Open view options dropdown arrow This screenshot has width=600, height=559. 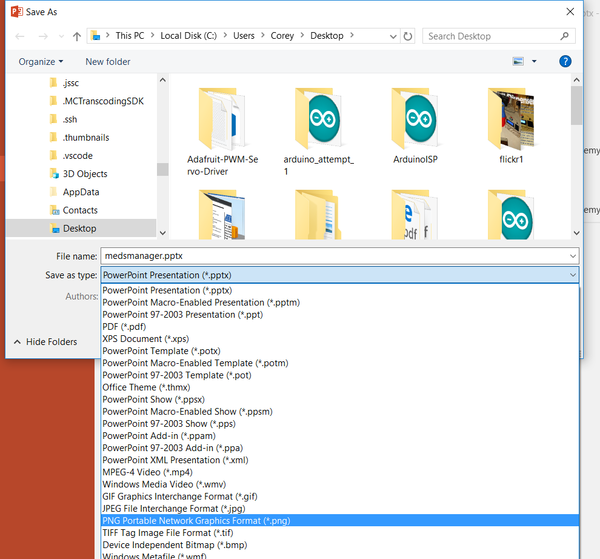pos(534,61)
